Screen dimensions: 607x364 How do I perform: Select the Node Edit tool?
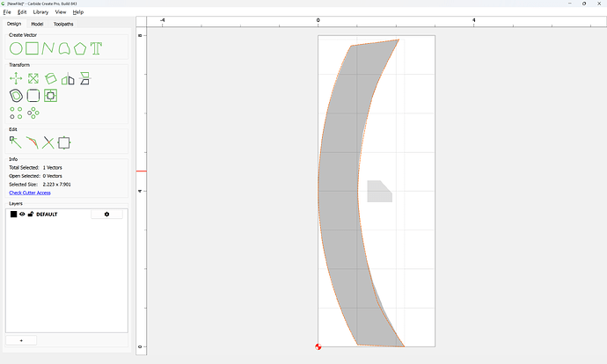(x=16, y=142)
